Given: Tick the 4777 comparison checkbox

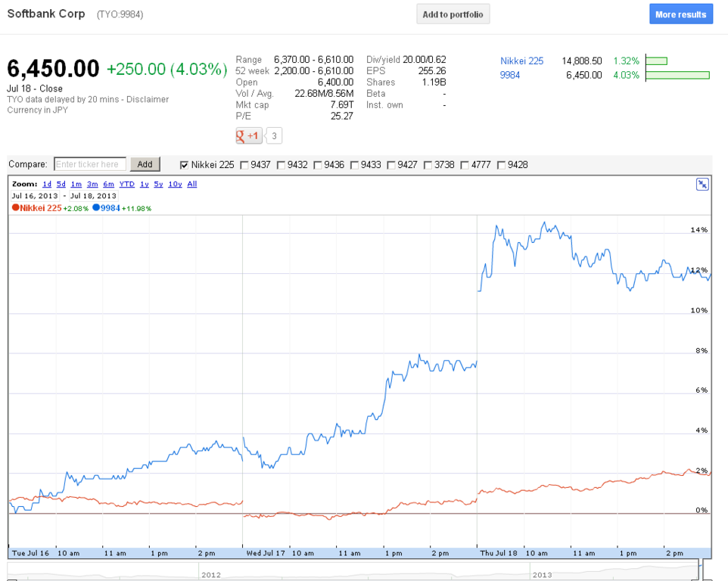Looking at the screenshot, I should (465, 165).
